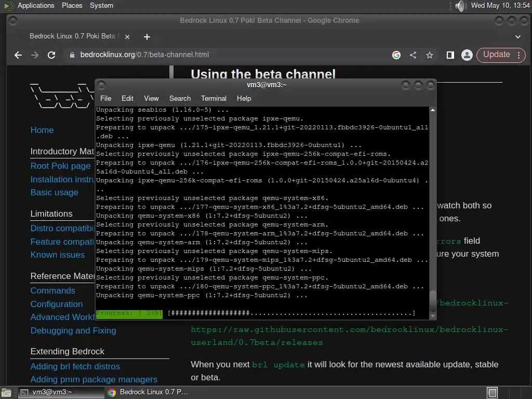The image size is (532, 399).
Task: Open the Configuration link
Action: (56, 304)
